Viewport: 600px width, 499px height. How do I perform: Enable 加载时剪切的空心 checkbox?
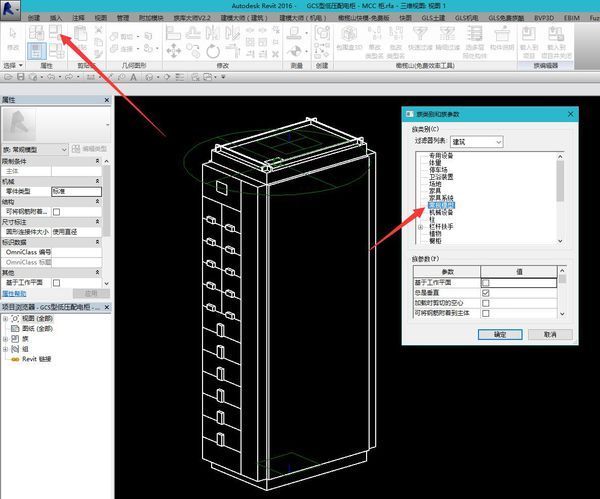(x=485, y=303)
